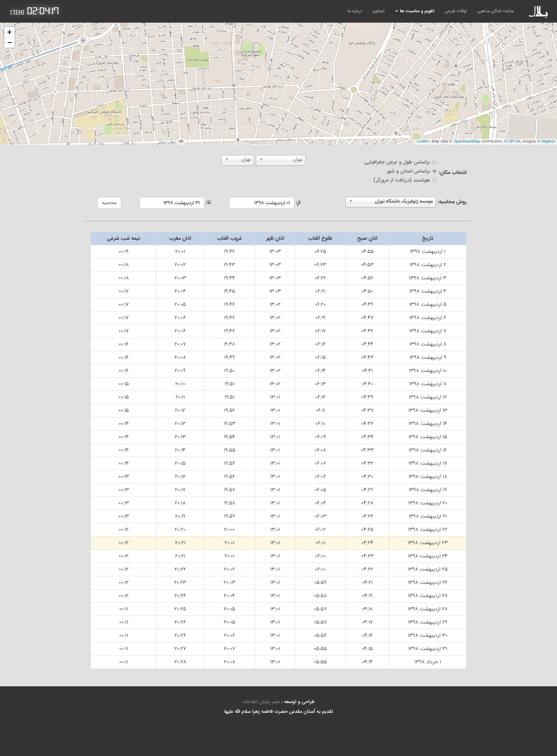557x756 pixels.
Task: Click the اذان ظهر column header
Action: click(x=275, y=238)
